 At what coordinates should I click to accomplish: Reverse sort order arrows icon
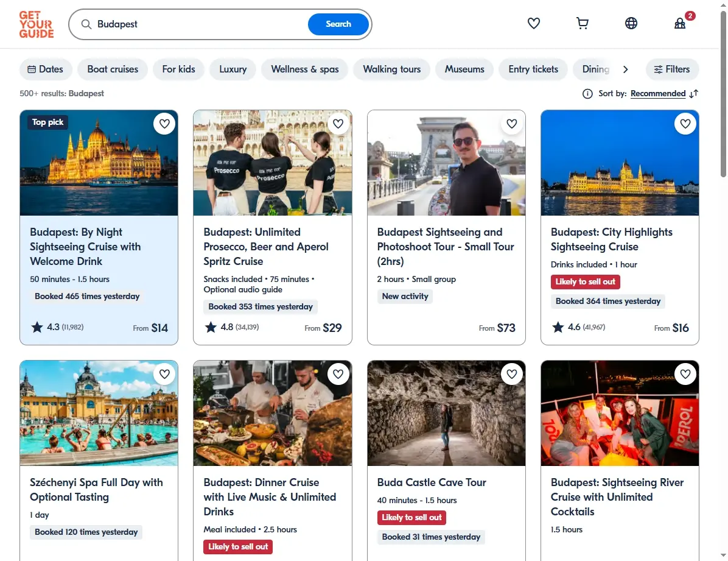tap(694, 94)
